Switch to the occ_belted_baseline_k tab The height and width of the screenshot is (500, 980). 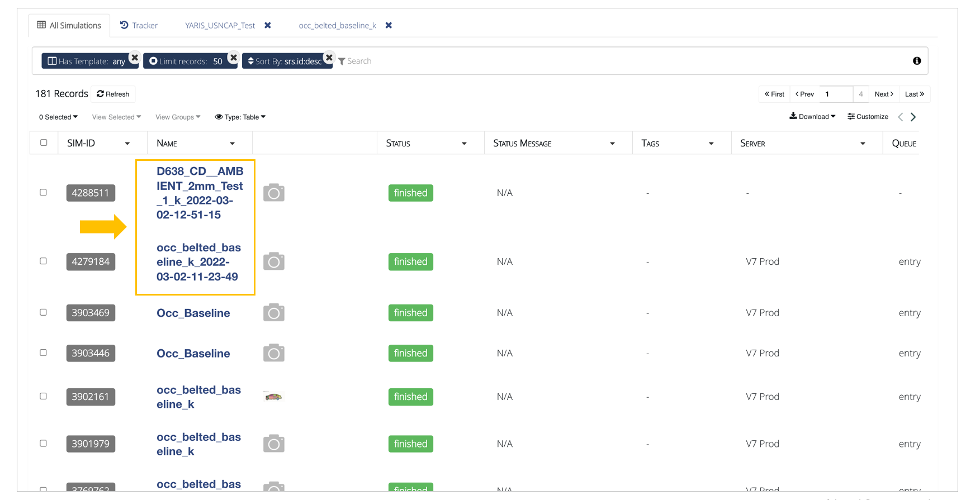click(x=337, y=25)
